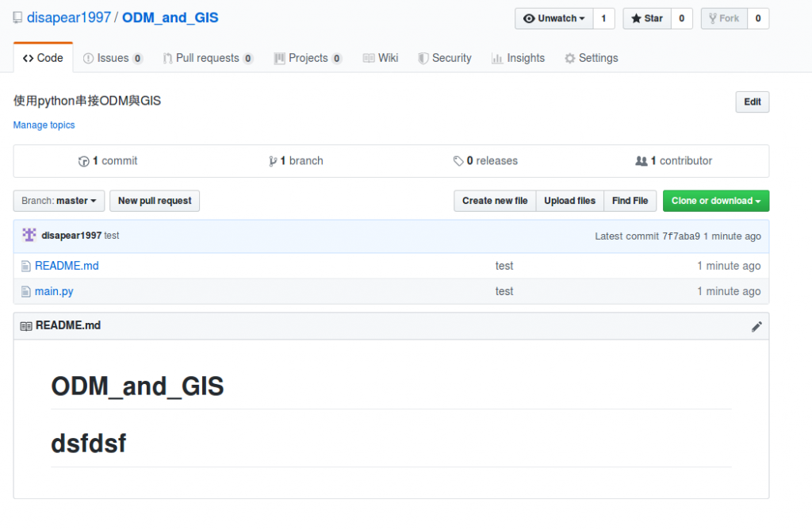Screen dimensions: 812x530
Task: Click the description text '使用python串接ODM與GIS'
Action: coord(87,101)
